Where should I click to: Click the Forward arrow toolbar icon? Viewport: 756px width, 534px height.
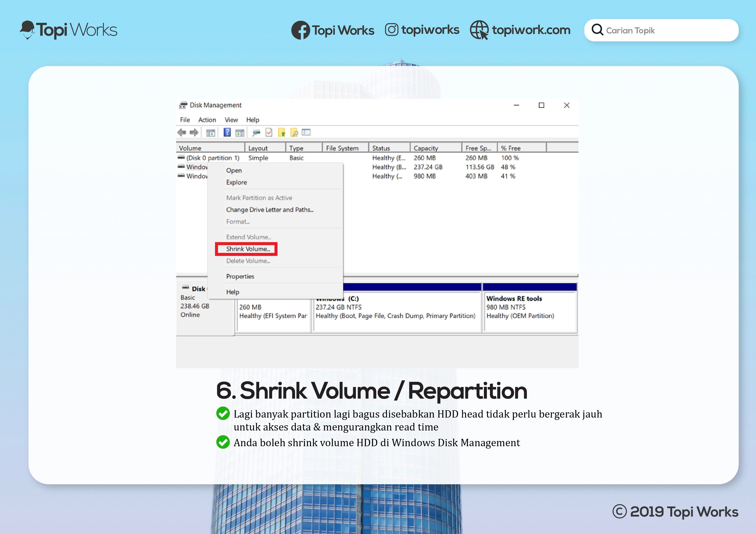(x=194, y=132)
